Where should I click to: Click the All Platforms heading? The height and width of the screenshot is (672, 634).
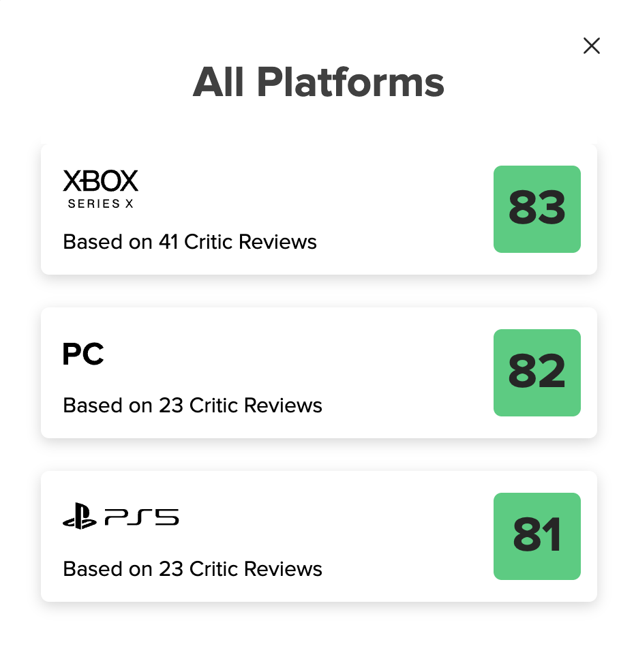coord(318,82)
